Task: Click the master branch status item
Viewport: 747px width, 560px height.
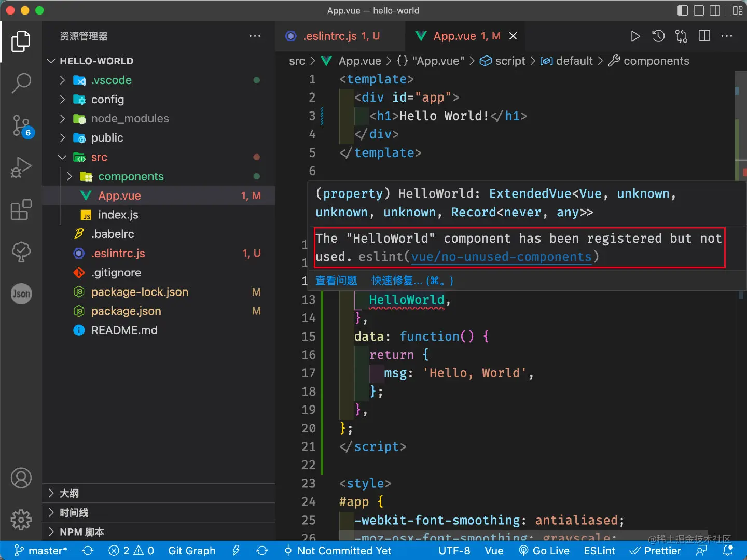Action: tap(41, 551)
